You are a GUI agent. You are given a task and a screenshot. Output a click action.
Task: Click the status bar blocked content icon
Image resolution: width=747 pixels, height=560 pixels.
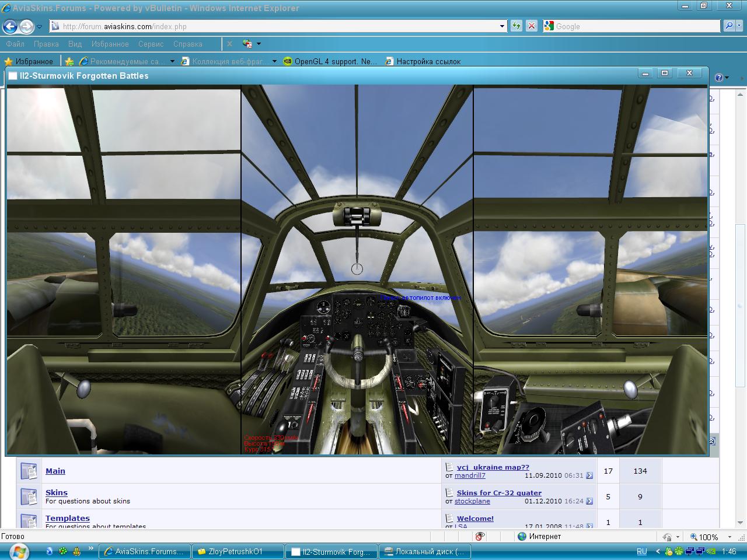pos(480,537)
